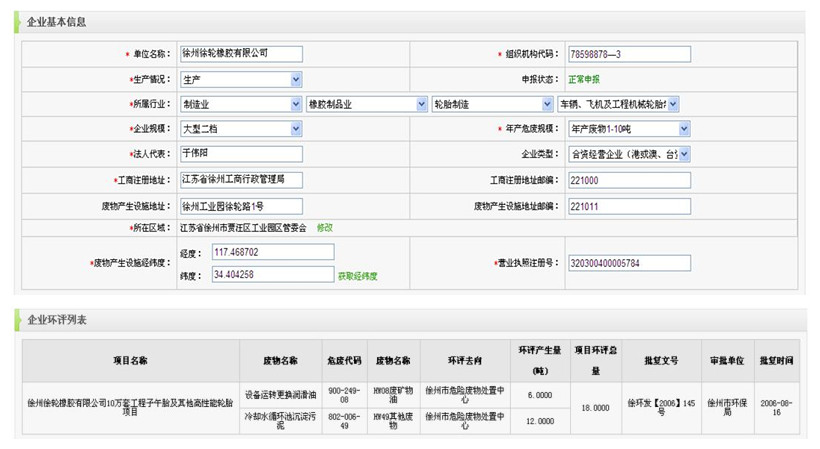Click the 单位名称 input field
820x449 pixels.
coord(241,54)
